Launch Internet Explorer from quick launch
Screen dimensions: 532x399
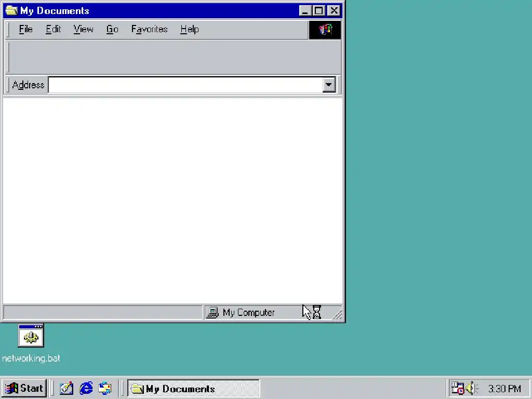click(x=86, y=388)
